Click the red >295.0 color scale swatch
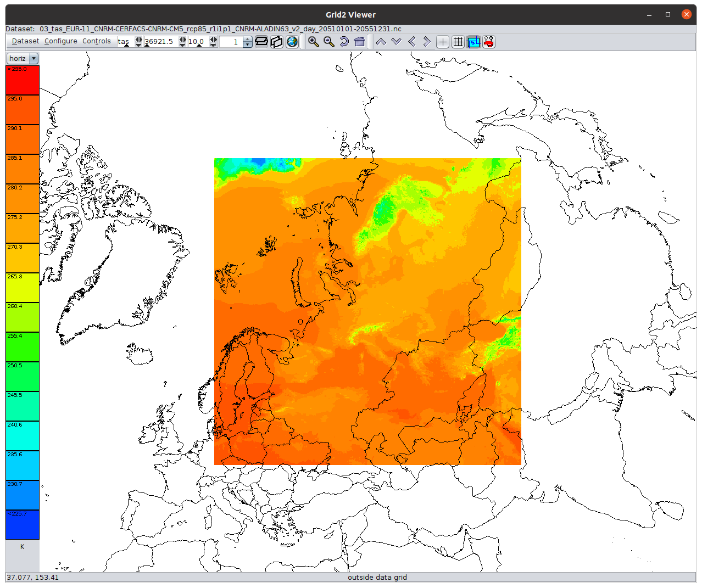The height and width of the screenshot is (588, 702). point(23,80)
